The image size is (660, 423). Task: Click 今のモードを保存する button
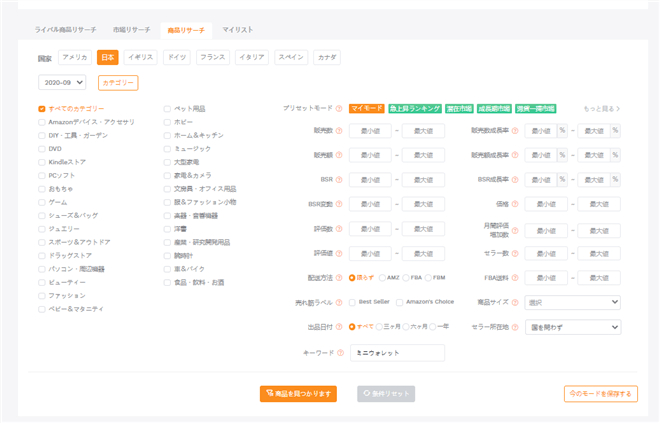pyautogui.click(x=599, y=394)
